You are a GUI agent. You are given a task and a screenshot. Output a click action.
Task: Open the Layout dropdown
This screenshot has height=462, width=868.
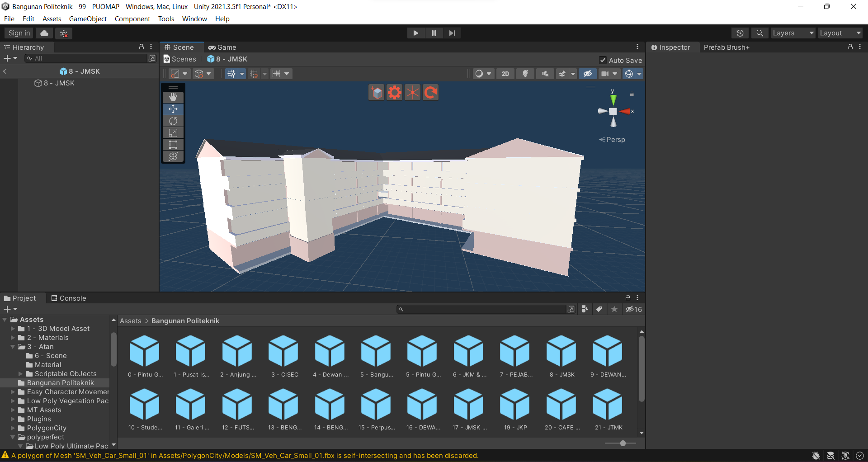[x=840, y=33]
